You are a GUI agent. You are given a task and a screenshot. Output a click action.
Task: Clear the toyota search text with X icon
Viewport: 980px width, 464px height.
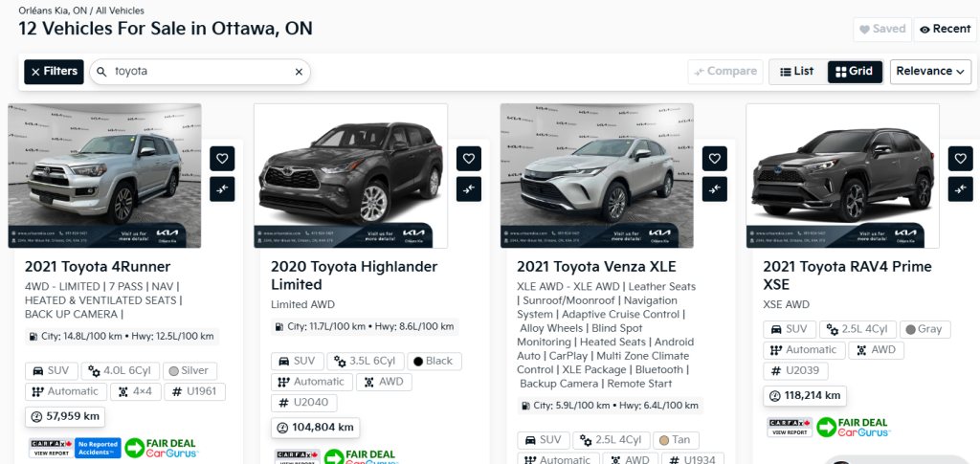299,72
